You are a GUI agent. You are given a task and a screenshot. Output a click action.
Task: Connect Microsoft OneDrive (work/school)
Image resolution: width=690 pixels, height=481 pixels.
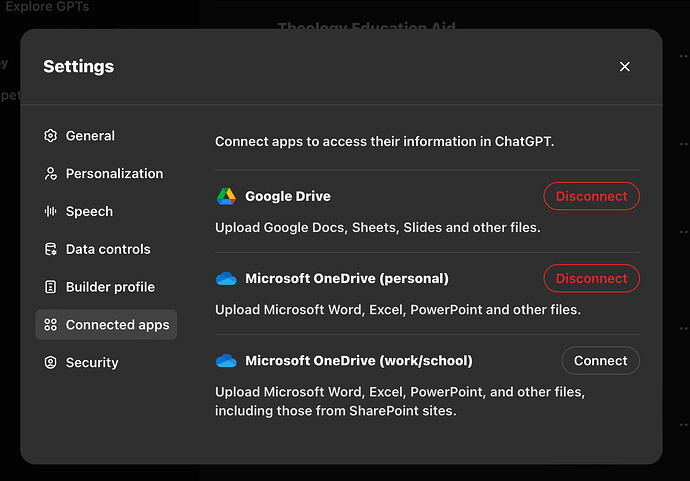coord(600,361)
